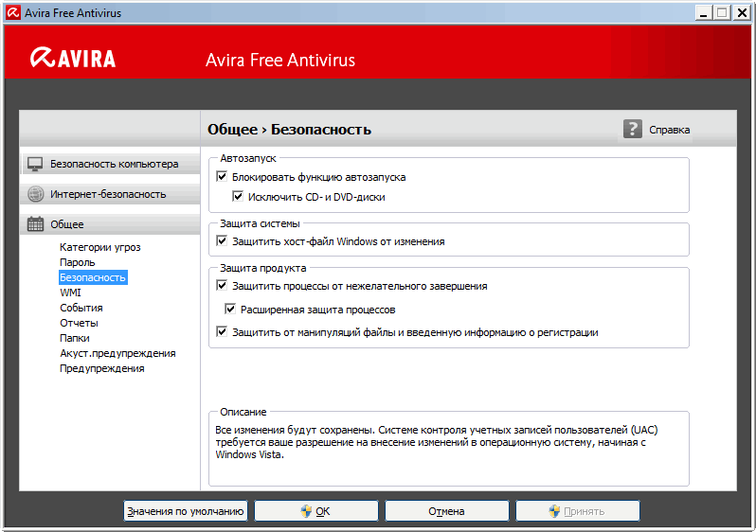Screen dimensions: 756x532
Task: Toggle Расширенная защита процессов checkbox
Action: tap(230, 310)
